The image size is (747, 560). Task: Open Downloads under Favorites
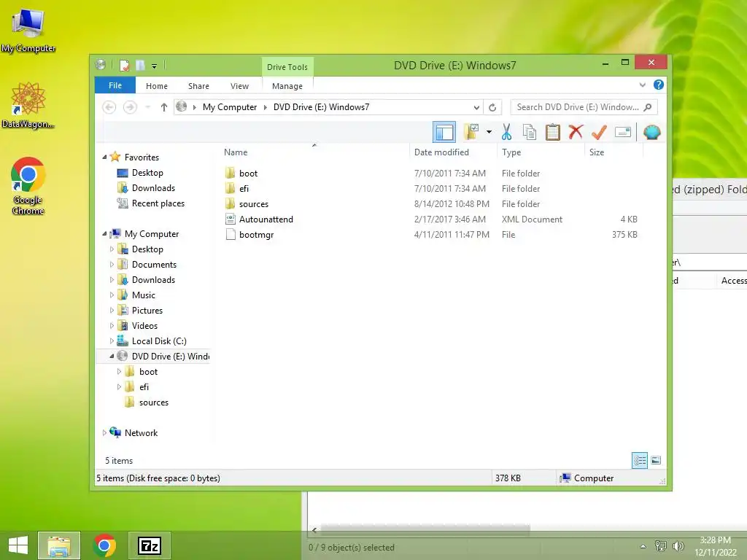[153, 188]
